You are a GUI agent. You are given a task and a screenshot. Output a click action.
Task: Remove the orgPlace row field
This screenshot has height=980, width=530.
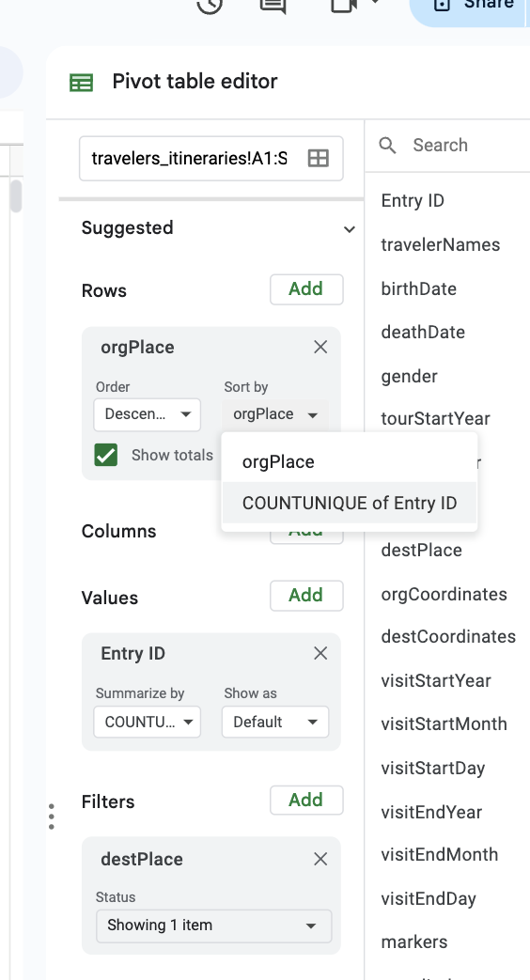320,347
